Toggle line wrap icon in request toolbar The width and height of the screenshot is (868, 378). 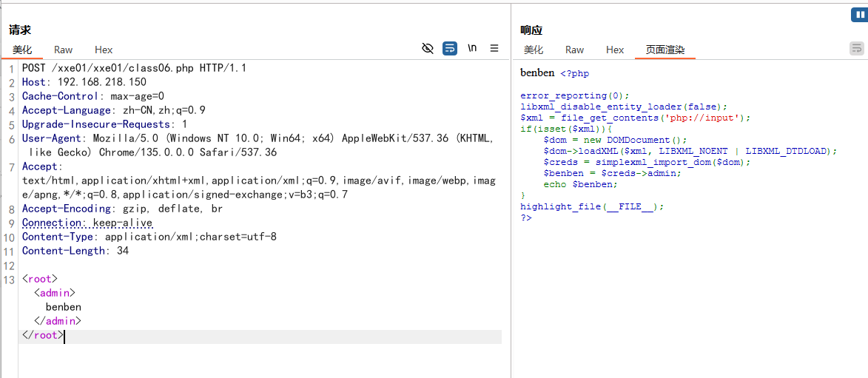click(450, 49)
